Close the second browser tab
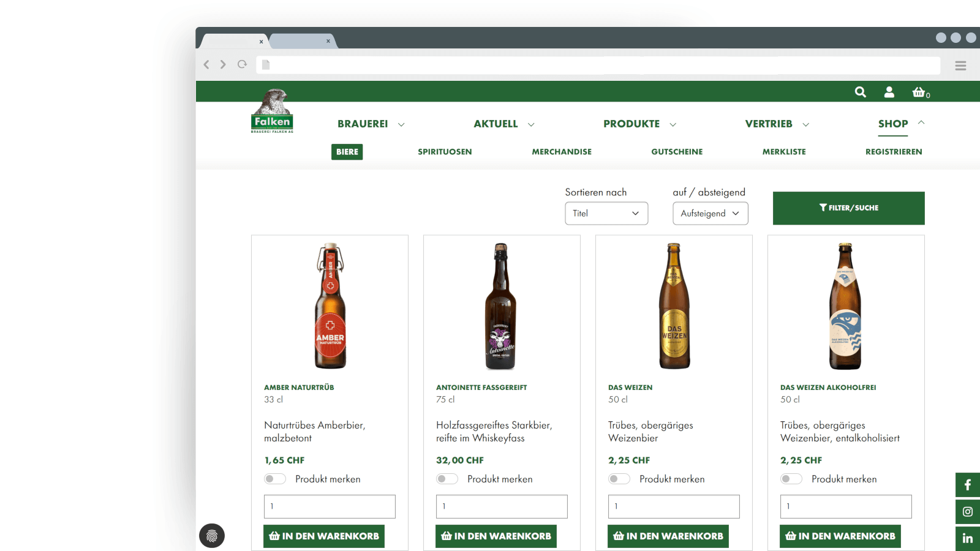The image size is (980, 551). [328, 41]
